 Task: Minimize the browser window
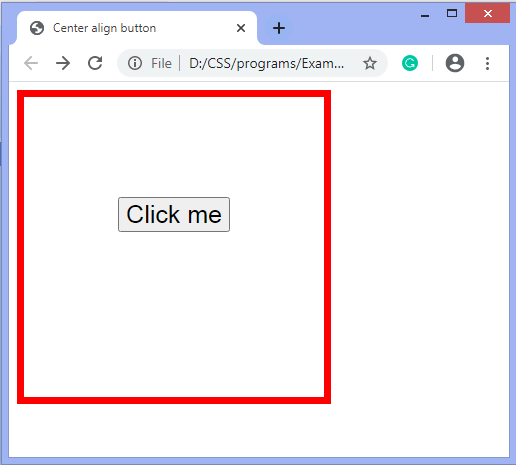pyautogui.click(x=425, y=15)
